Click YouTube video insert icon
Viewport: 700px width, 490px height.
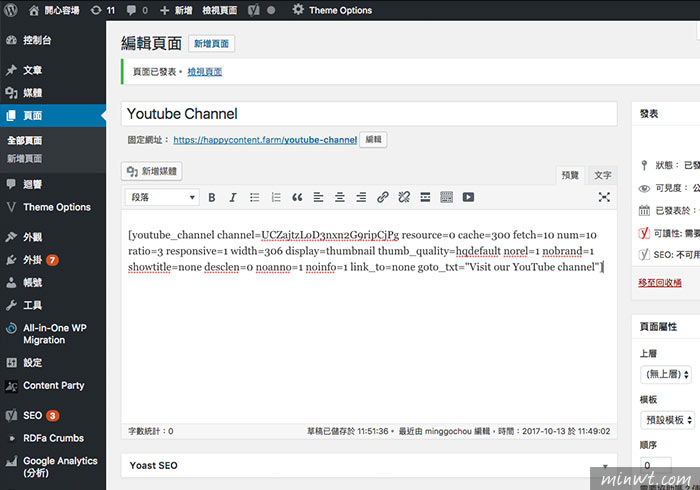[x=468, y=197]
